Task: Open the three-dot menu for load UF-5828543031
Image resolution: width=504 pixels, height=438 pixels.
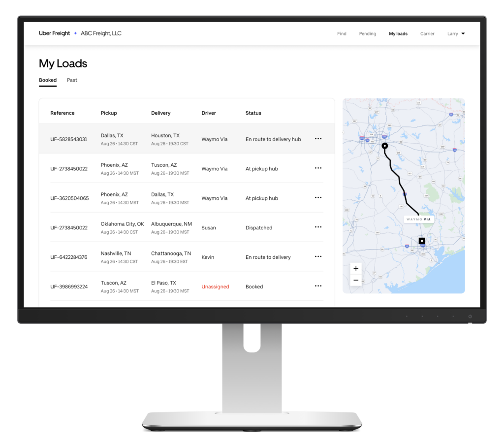Action: pyautogui.click(x=318, y=138)
